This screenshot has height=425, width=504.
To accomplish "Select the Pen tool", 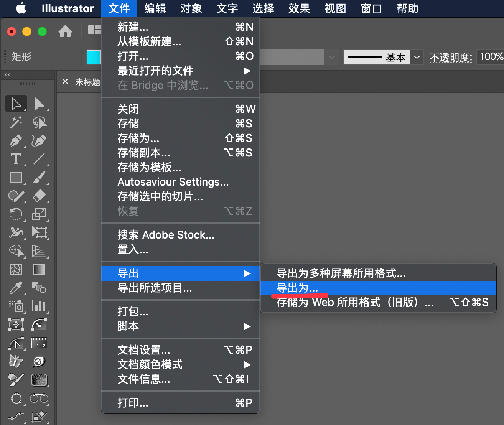I will pyautogui.click(x=16, y=141).
